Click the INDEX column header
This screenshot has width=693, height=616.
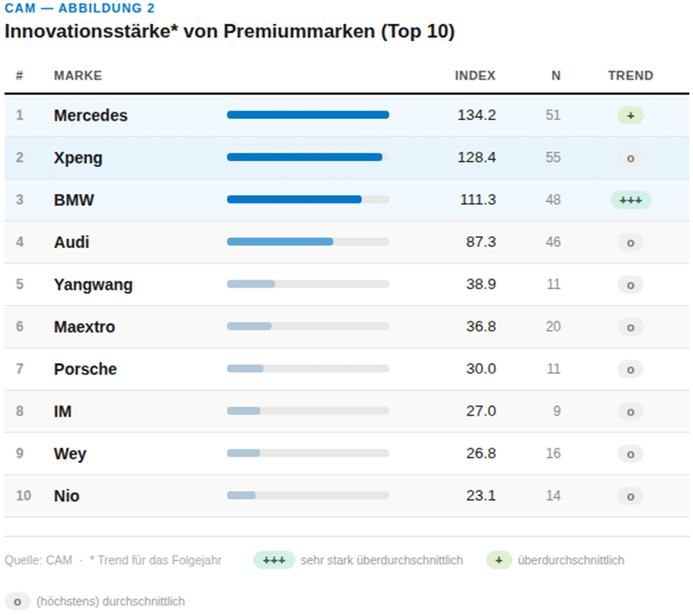pyautogui.click(x=475, y=76)
